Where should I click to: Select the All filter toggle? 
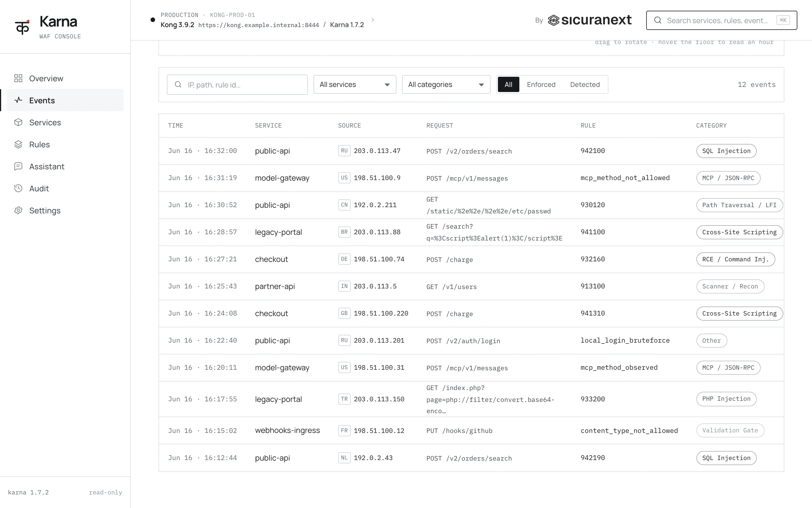(x=508, y=84)
